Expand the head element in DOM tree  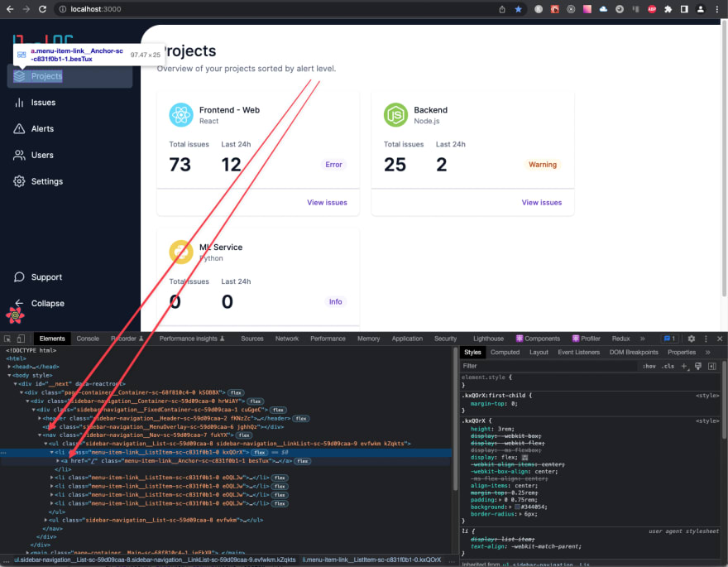pos(9,367)
